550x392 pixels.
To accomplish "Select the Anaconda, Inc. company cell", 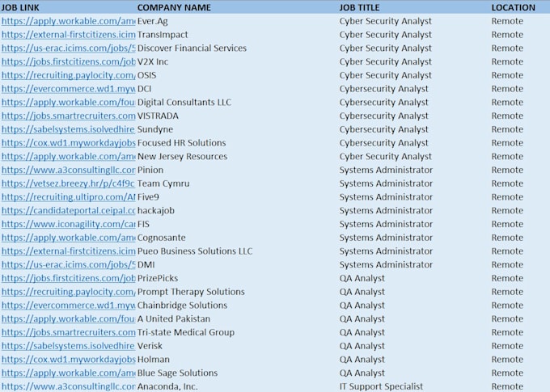I will pyautogui.click(x=167, y=386).
